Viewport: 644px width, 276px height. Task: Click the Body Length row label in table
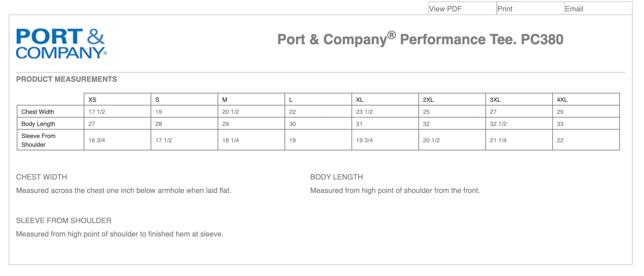click(x=38, y=124)
